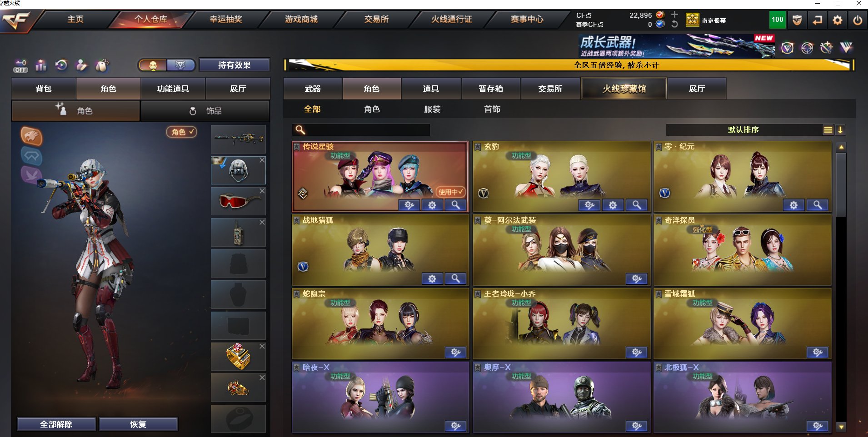Screen dimensions: 868x437
Task: Click the refresh icon beside season CF points
Action: 674,24
